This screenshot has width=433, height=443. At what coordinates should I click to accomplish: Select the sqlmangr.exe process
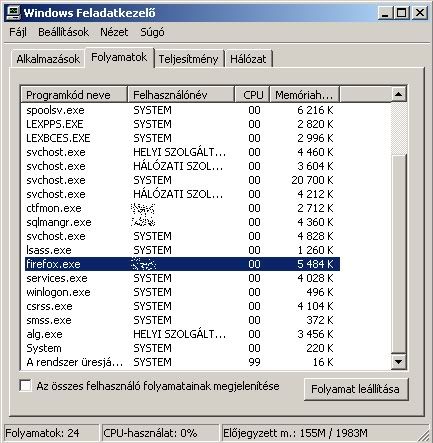(x=182, y=222)
